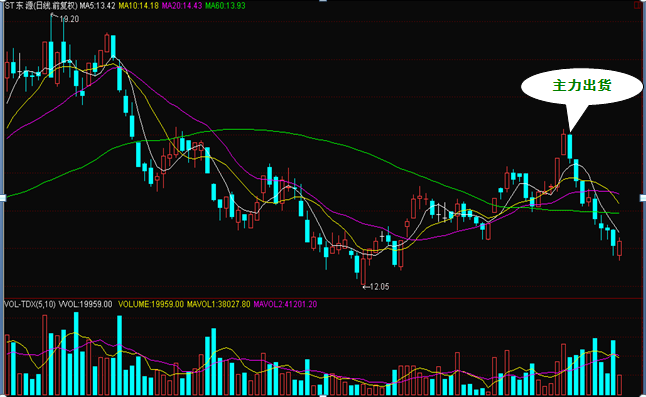Viewport: 646px width, 397px height.
Task: Click the 19.20 high price marker
Action: coord(69,19)
